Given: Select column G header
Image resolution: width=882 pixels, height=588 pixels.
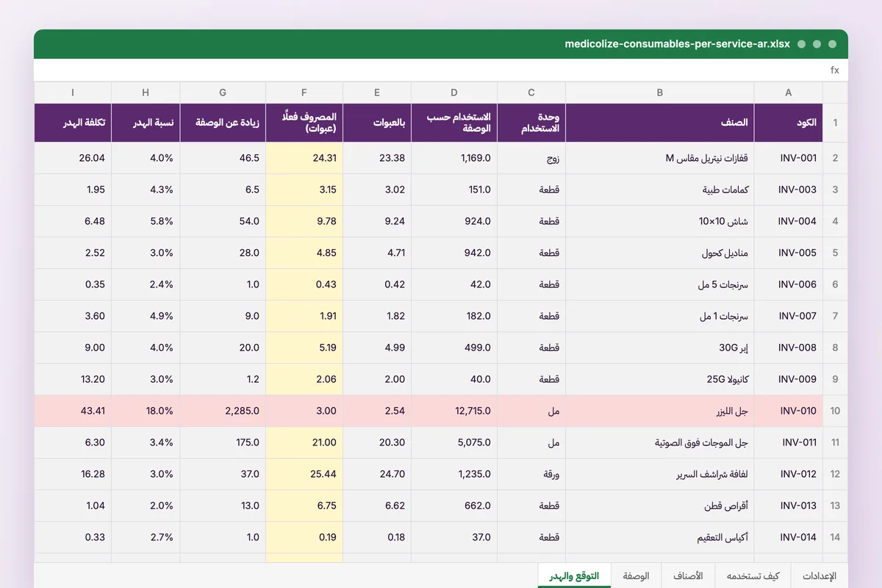Looking at the screenshot, I should click(x=223, y=93).
